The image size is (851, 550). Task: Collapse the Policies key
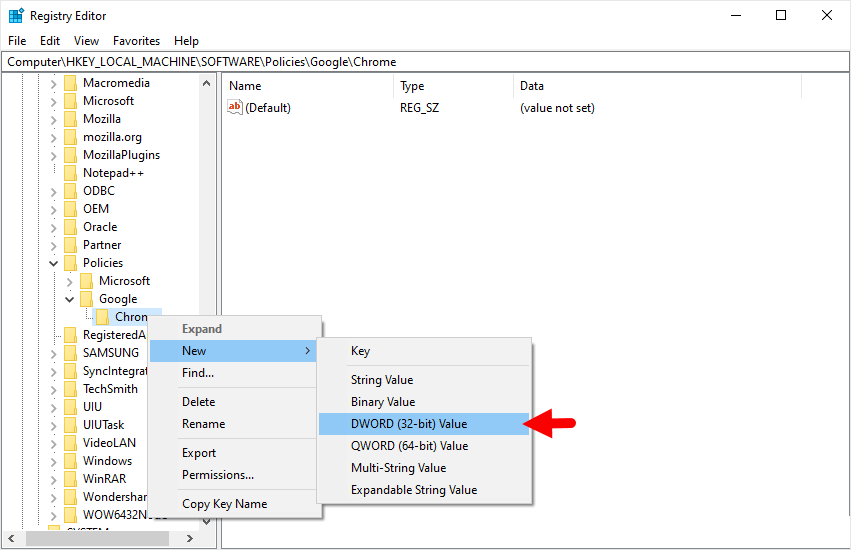[x=53, y=264]
